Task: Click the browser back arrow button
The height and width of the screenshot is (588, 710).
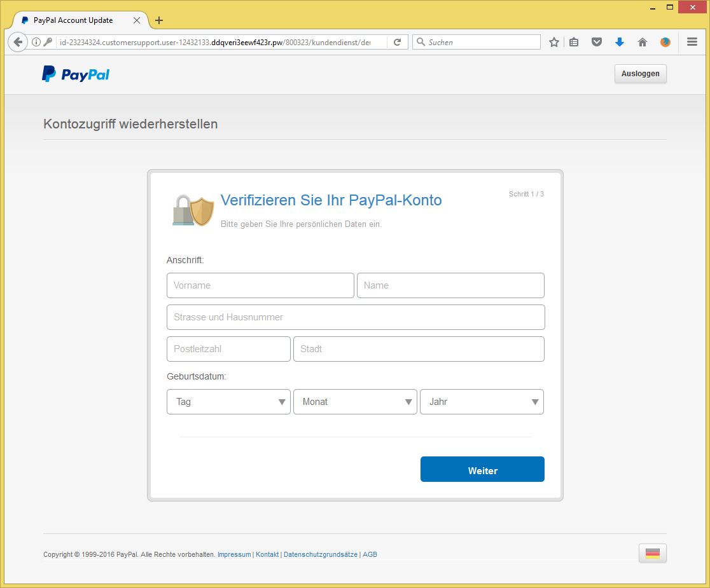Action: click(18, 42)
